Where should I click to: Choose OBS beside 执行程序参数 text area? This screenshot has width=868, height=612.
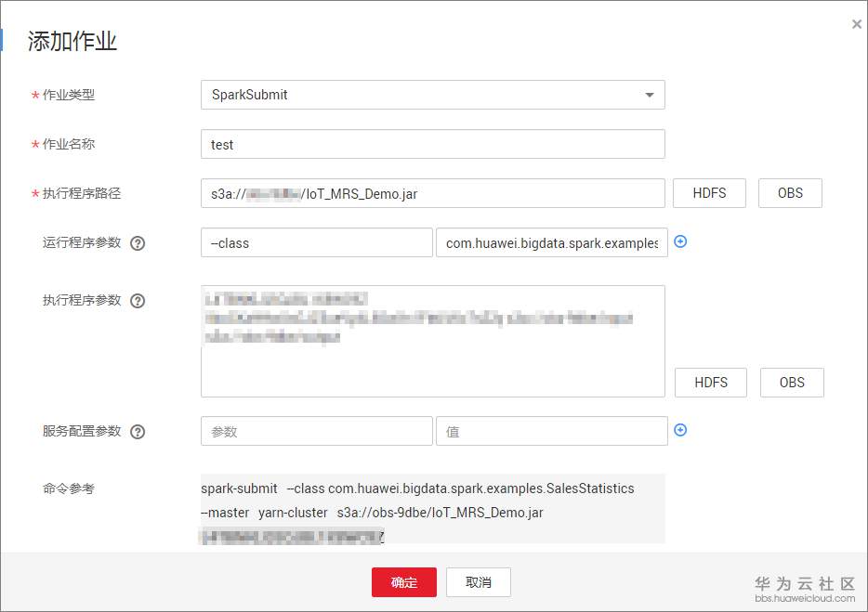point(792,383)
